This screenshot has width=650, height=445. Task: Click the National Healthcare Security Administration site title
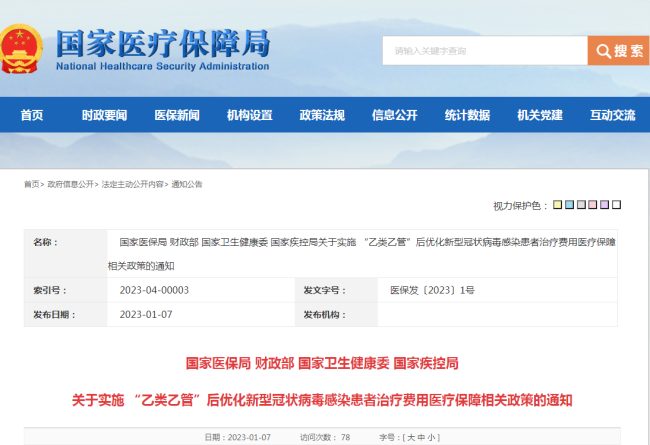(x=163, y=50)
